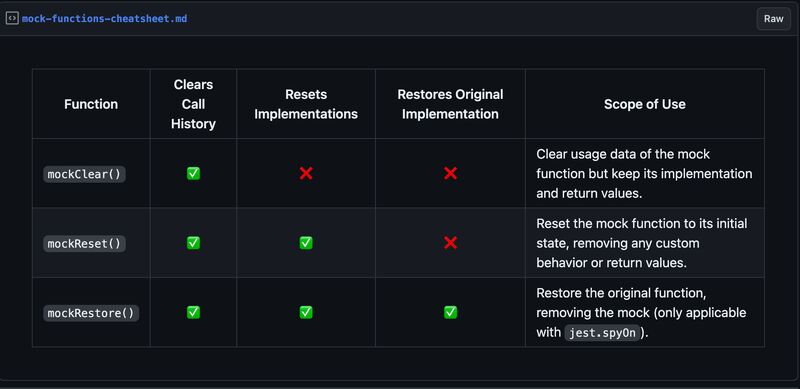800x389 pixels.
Task: Click the Resets Implementations column header
Action: pyautogui.click(x=306, y=104)
